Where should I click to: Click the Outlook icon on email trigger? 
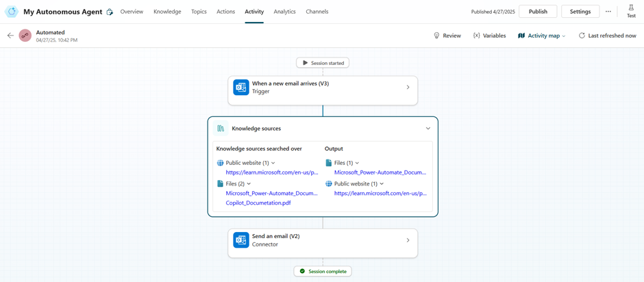tap(241, 88)
